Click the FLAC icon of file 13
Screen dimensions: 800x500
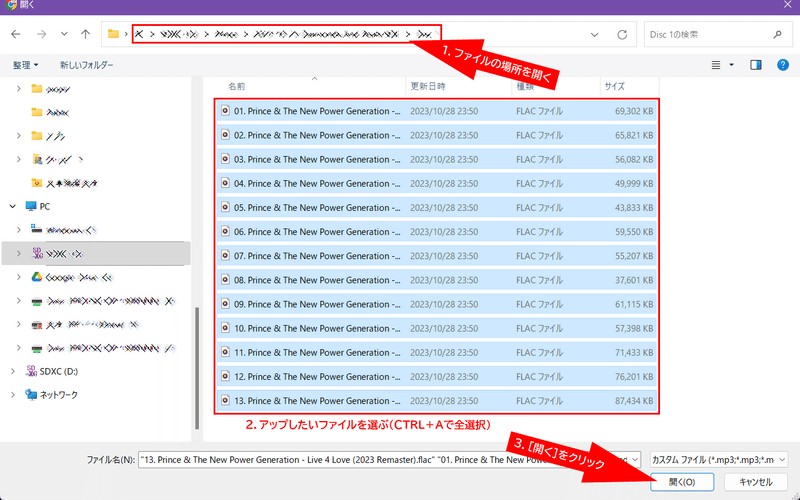[x=225, y=400]
